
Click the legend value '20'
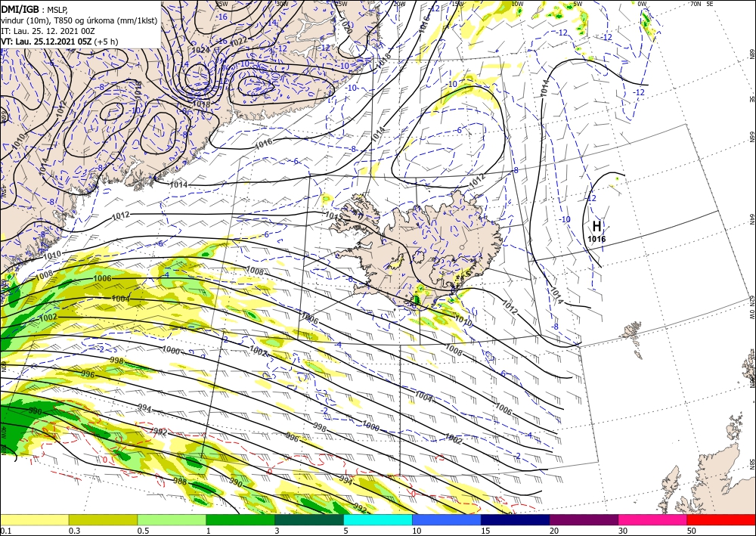point(554,531)
